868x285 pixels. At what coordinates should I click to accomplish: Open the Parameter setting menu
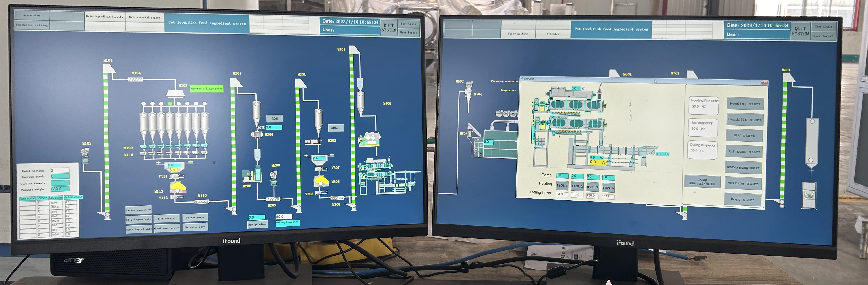32,25
